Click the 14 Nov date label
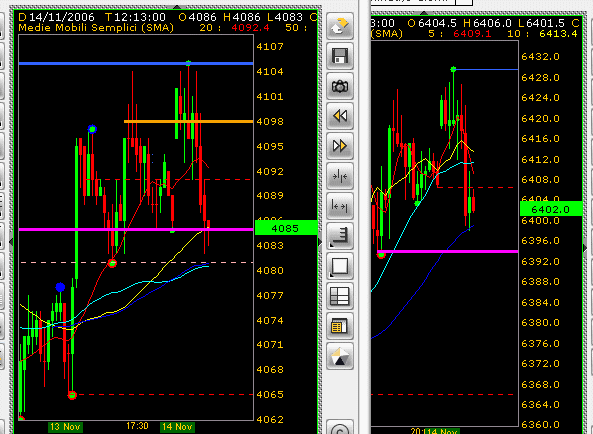This screenshot has width=593, height=434. [x=177, y=427]
